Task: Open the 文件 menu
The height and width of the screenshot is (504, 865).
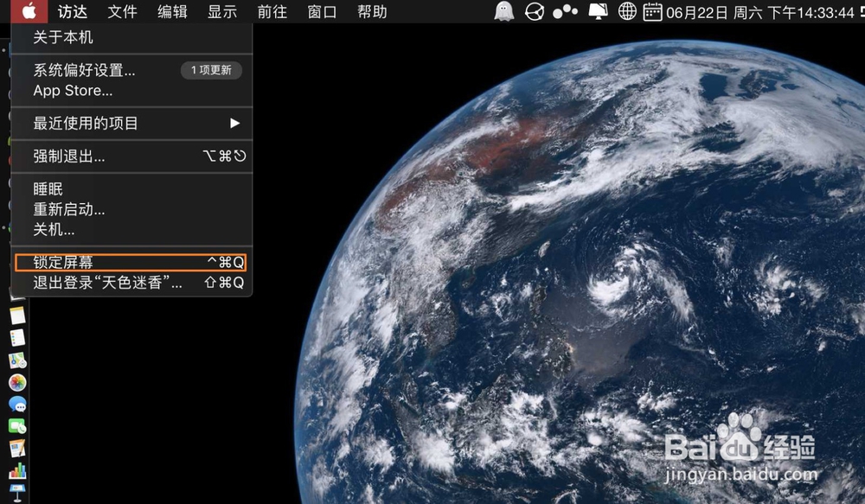Action: point(122,11)
